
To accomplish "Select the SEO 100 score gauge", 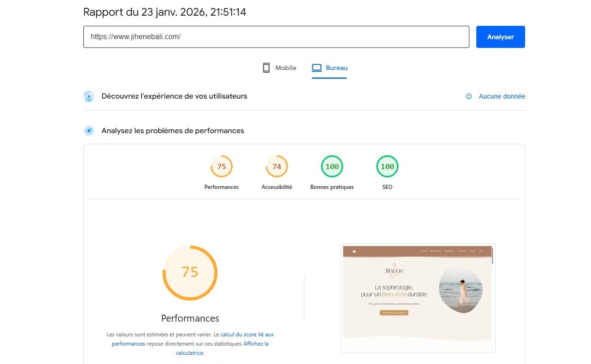I will tap(387, 167).
